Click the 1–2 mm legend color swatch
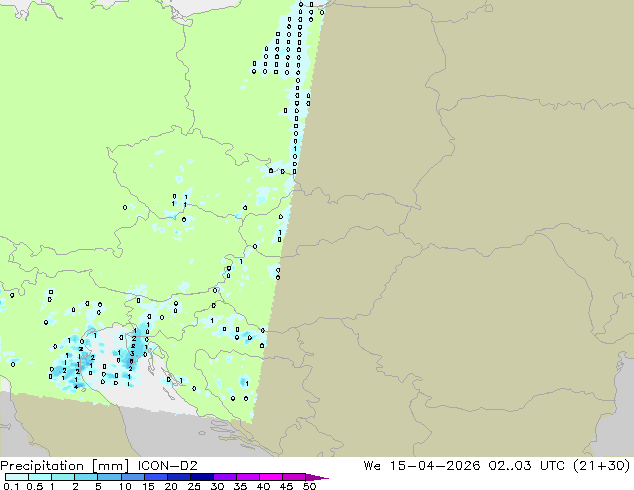This screenshot has width=634, height=490. pyautogui.click(x=63, y=477)
